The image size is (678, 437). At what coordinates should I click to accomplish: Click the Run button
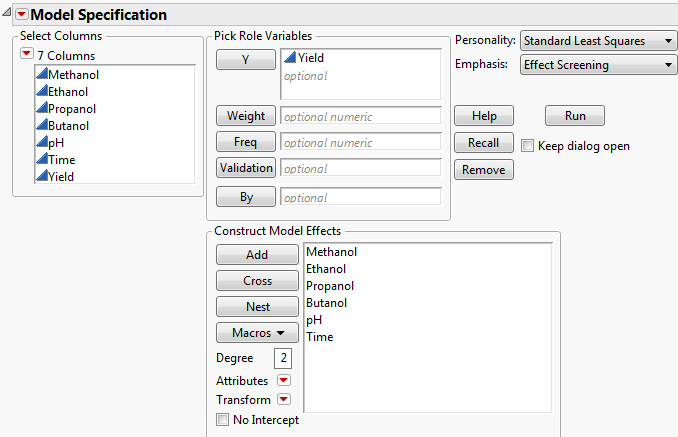tap(575, 116)
